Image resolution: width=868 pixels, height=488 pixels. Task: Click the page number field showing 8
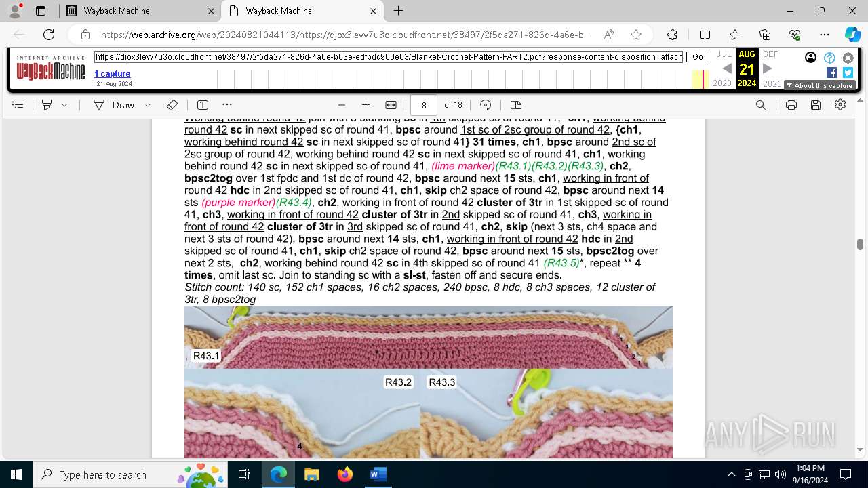coord(424,105)
